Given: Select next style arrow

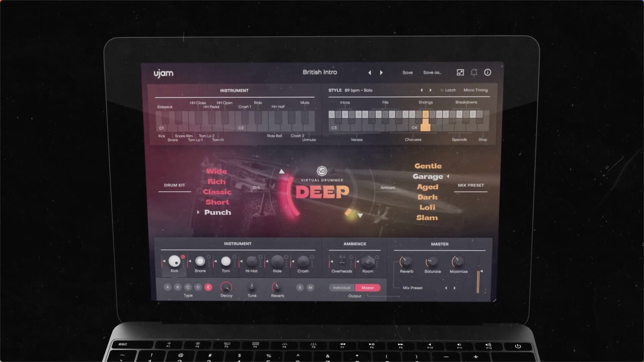Looking at the screenshot, I should [x=431, y=90].
